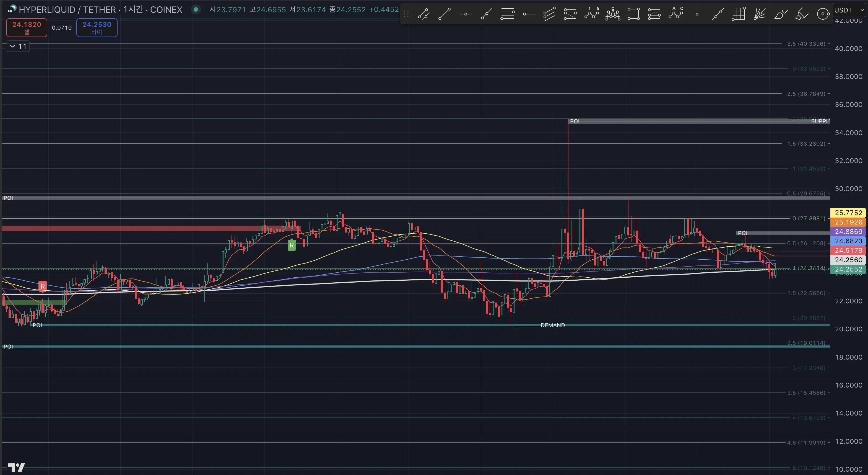This screenshot has width=868, height=475.
Task: Select the Pitchfork tool with three diagonal lines
Action: (x=549, y=14)
